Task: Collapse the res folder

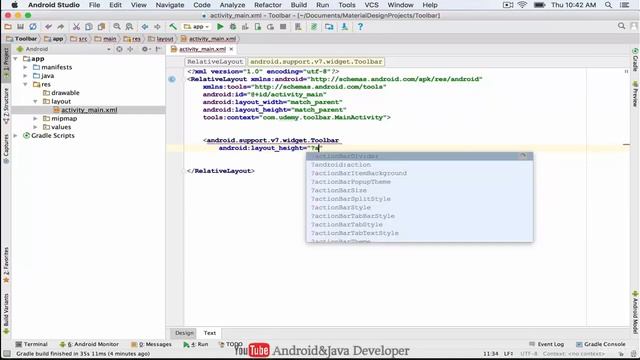Action: [x=25, y=84]
